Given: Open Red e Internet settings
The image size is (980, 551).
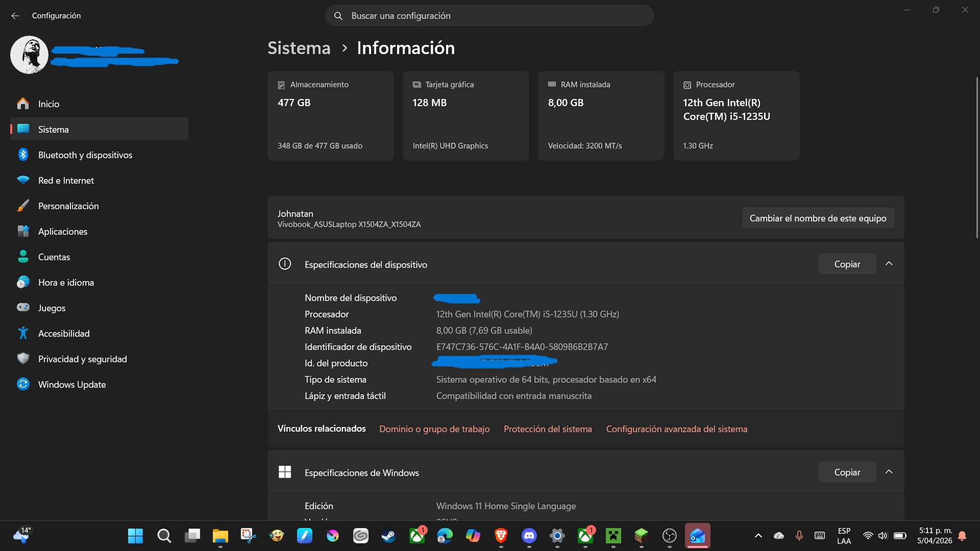Looking at the screenshot, I should tap(66, 181).
